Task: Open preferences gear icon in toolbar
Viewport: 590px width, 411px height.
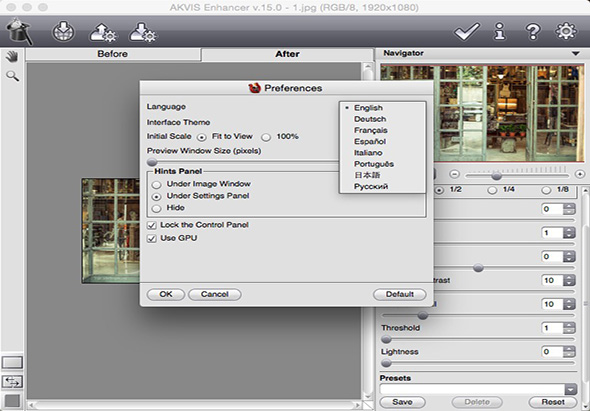Action: click(x=566, y=32)
